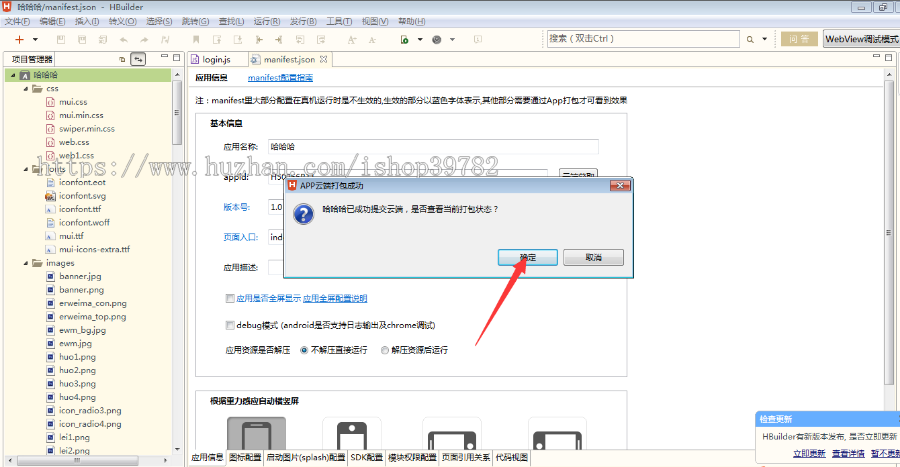Click the green run in browser icon
The width and height of the screenshot is (900, 467).
[405, 40]
